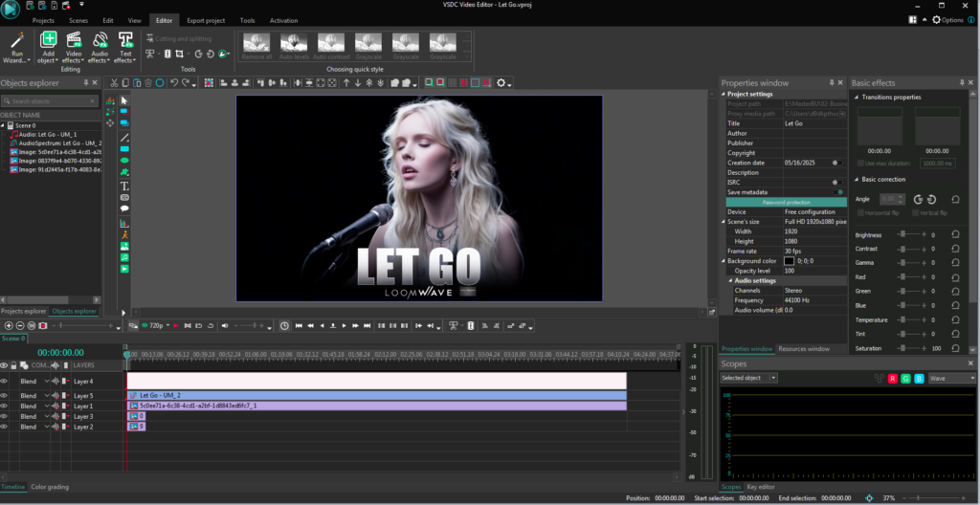
Task: Open the gear settings in editor toolbar
Action: [x=501, y=82]
